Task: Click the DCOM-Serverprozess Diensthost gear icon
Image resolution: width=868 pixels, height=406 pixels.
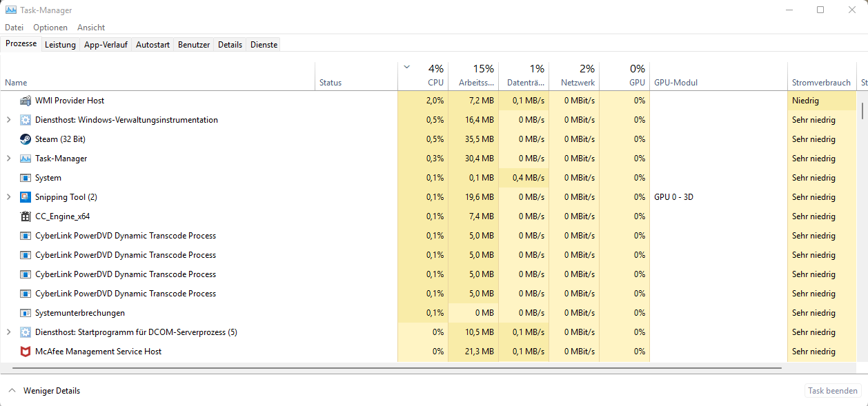Action: point(26,332)
